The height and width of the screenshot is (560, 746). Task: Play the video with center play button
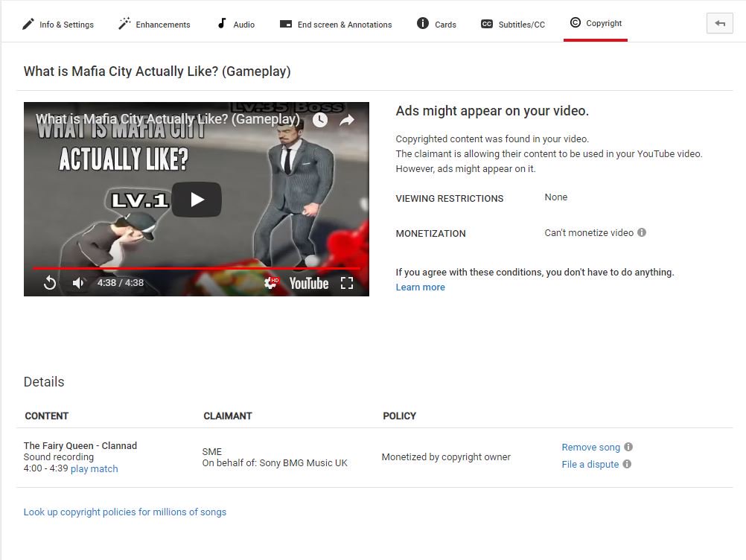[x=197, y=200]
